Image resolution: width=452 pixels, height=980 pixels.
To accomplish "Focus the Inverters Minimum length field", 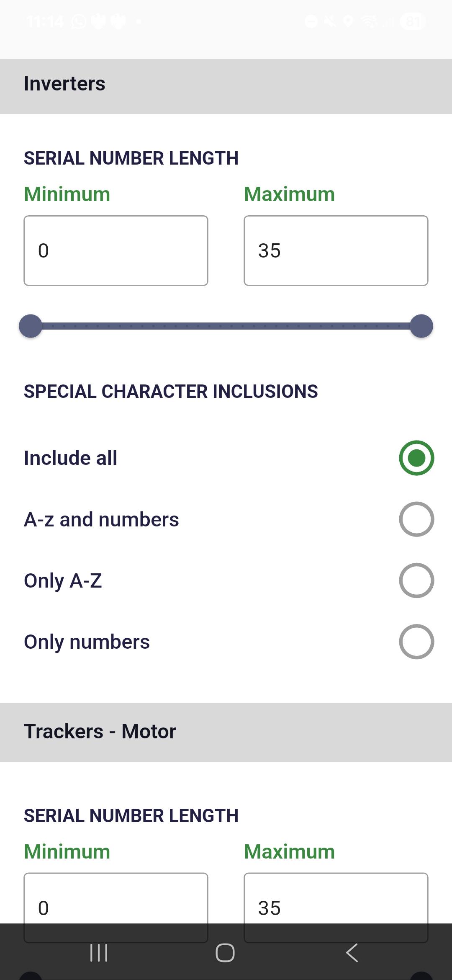I will click(116, 250).
